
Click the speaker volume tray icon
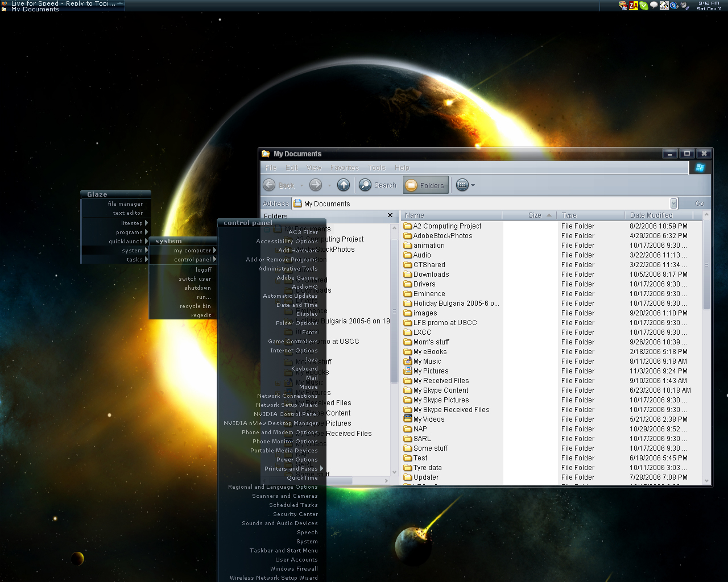(685, 6)
